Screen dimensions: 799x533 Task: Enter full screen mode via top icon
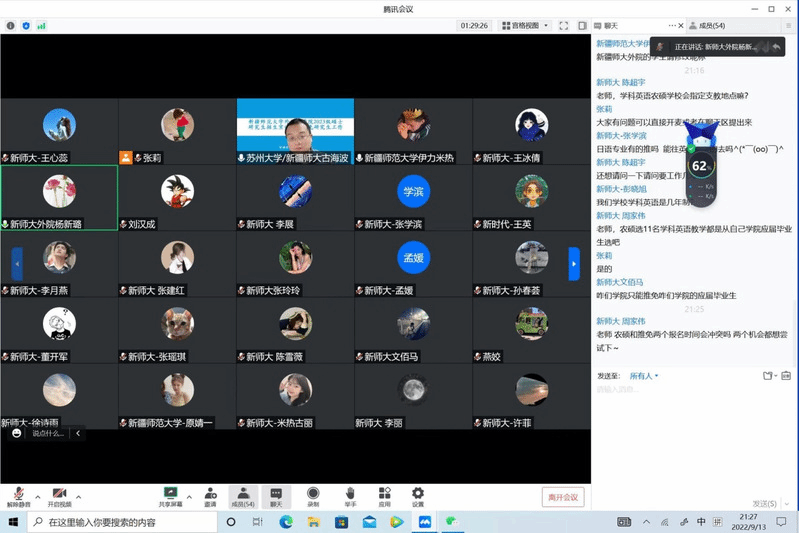tap(564, 25)
